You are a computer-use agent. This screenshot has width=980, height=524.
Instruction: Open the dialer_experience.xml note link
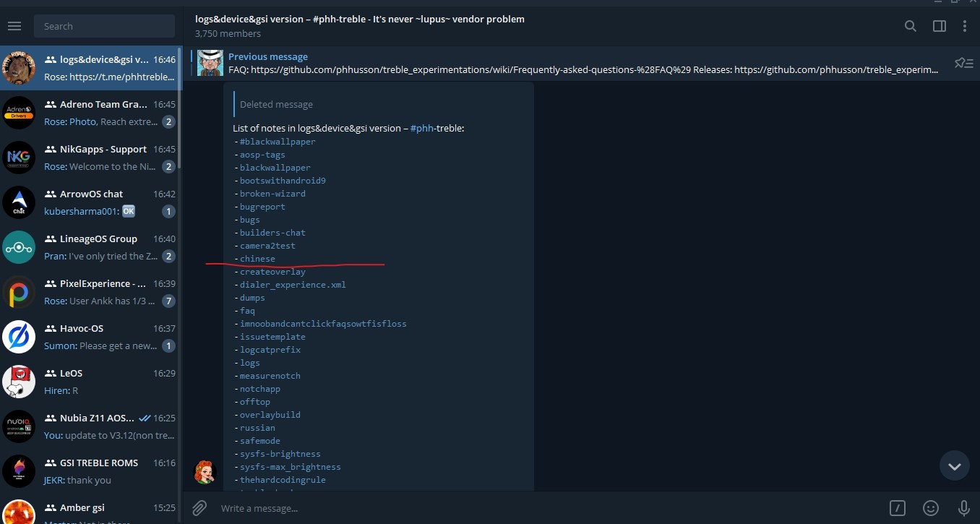(293, 285)
